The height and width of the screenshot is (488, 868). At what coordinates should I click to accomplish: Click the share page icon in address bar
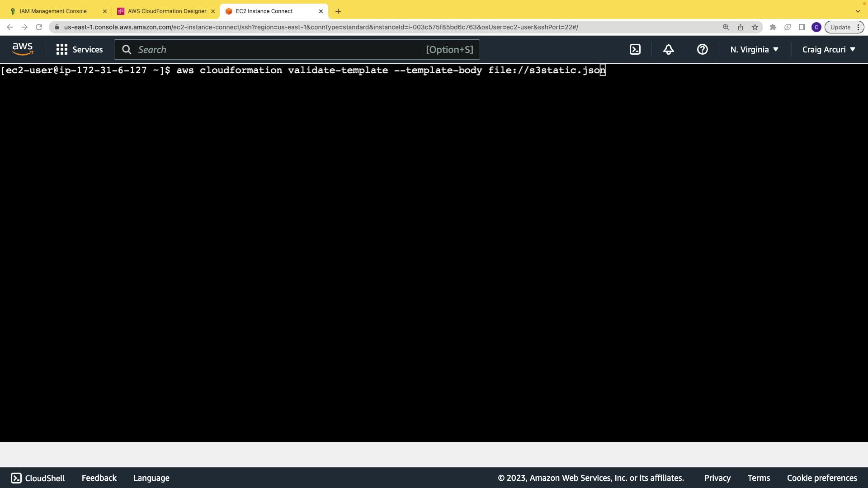[741, 27]
